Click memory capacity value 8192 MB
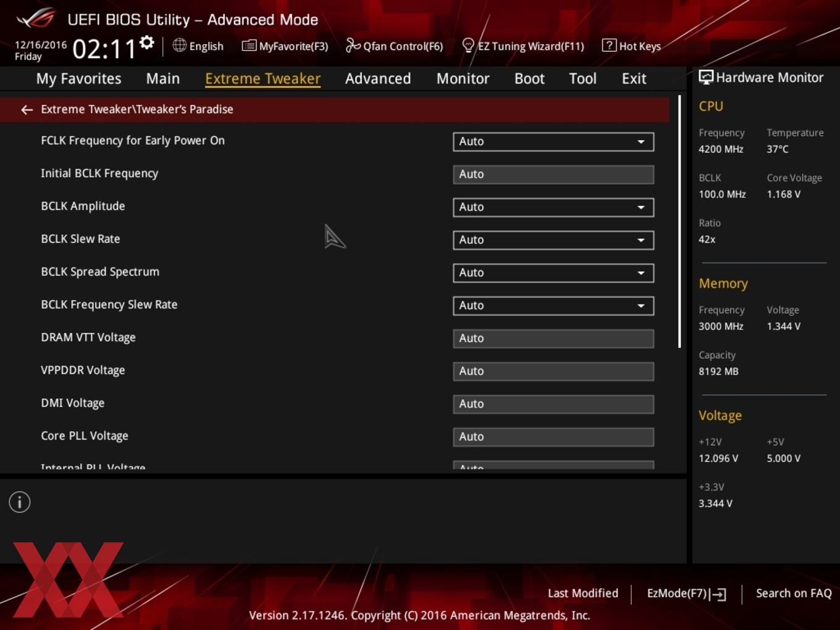This screenshot has width=840, height=630. [718, 371]
